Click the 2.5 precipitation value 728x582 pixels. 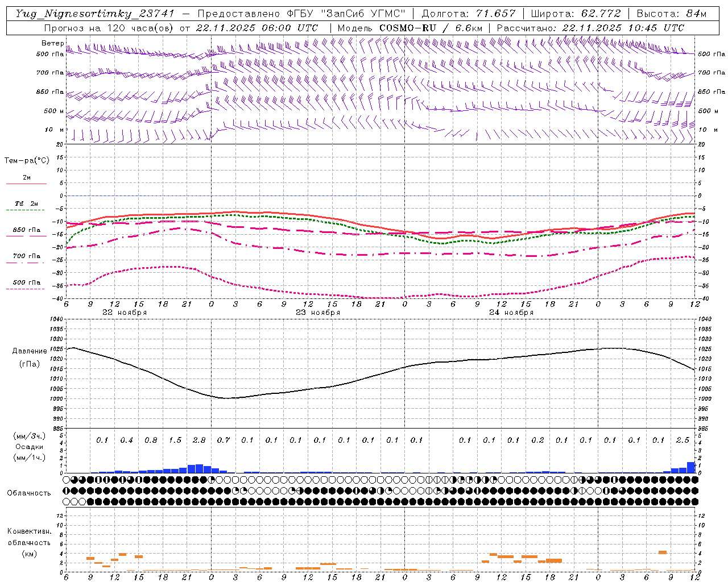pos(682,440)
